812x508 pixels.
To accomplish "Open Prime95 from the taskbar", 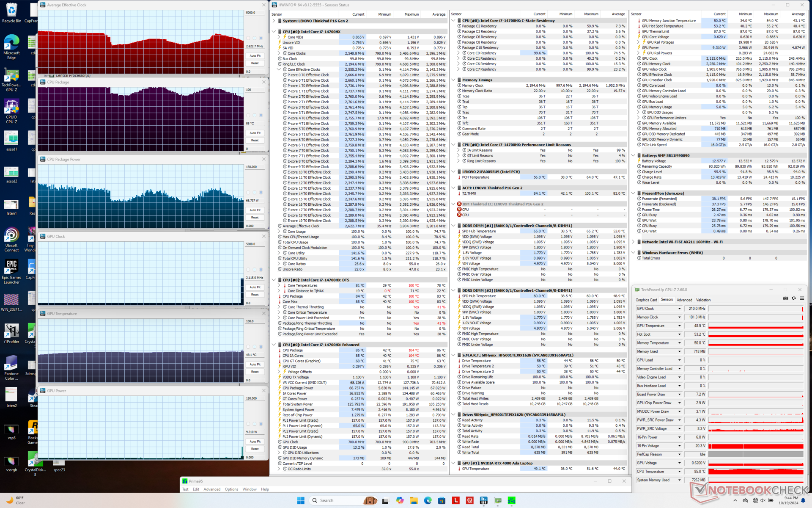I will coord(511,500).
